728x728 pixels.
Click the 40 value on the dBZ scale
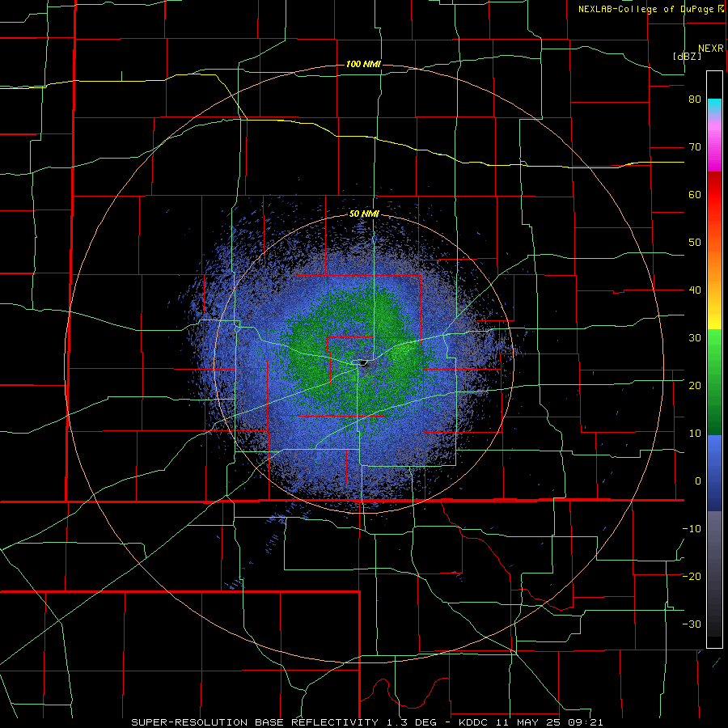[695, 290]
